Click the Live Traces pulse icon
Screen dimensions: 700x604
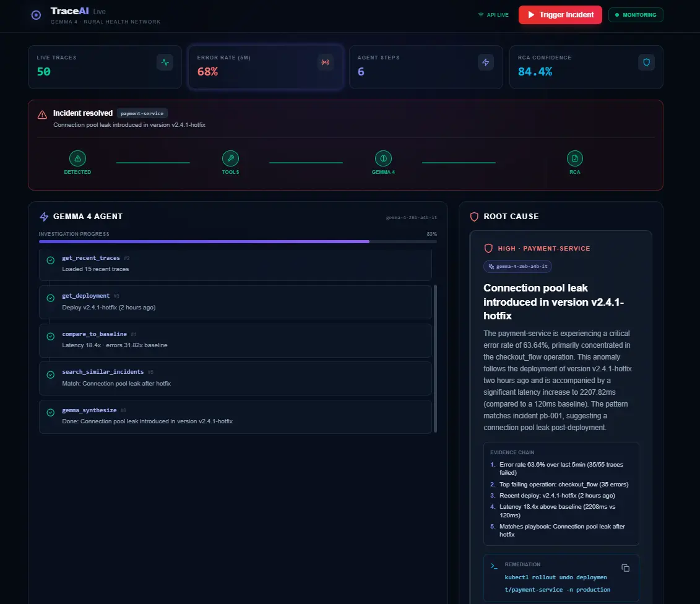pyautogui.click(x=165, y=63)
